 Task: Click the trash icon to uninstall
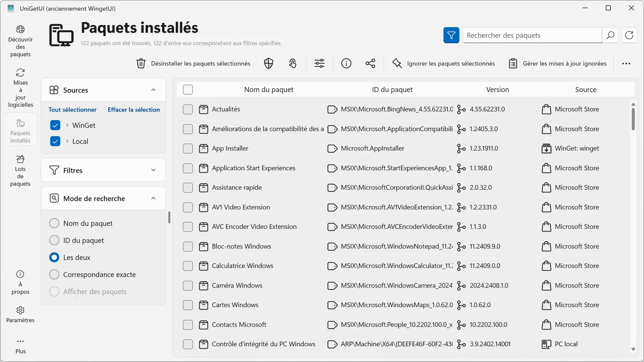(141, 63)
